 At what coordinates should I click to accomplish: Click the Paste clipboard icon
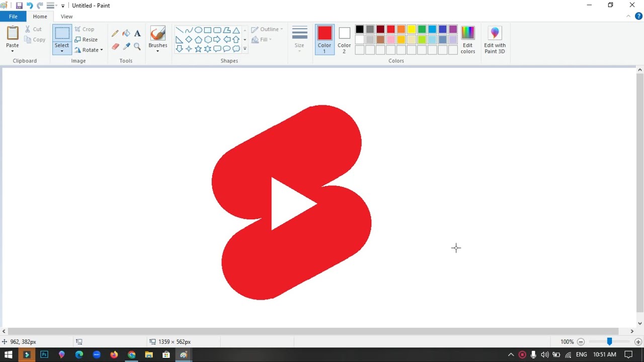(13, 33)
